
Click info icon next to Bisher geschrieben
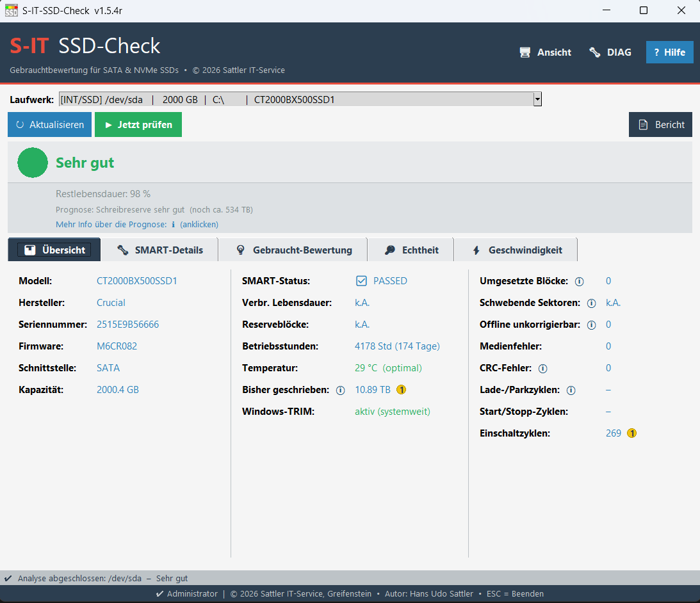[340, 390]
